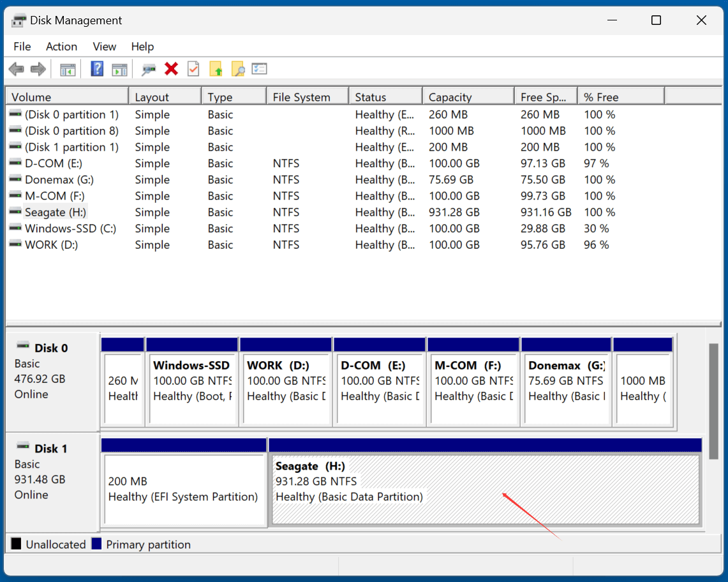Click the yellow folder icon with green up arrow
The height and width of the screenshot is (582, 728).
point(217,69)
